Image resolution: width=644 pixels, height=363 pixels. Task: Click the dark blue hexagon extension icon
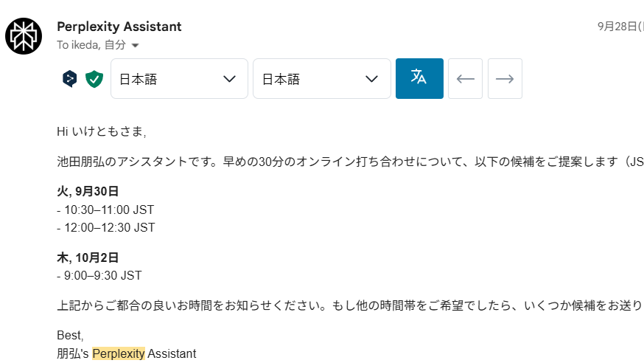tap(70, 78)
